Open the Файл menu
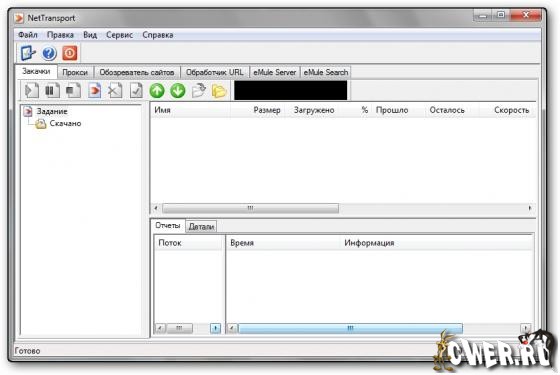Screen dimensions: 560x375 (x=28, y=35)
